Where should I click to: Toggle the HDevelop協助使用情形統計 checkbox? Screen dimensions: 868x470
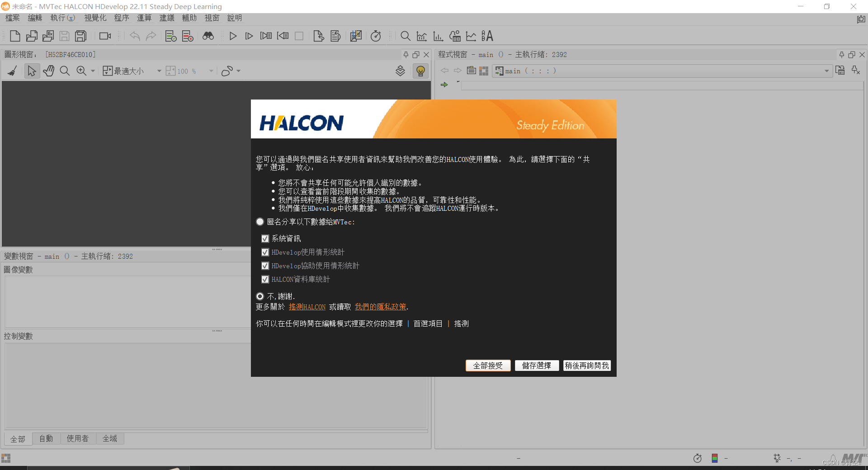click(265, 266)
